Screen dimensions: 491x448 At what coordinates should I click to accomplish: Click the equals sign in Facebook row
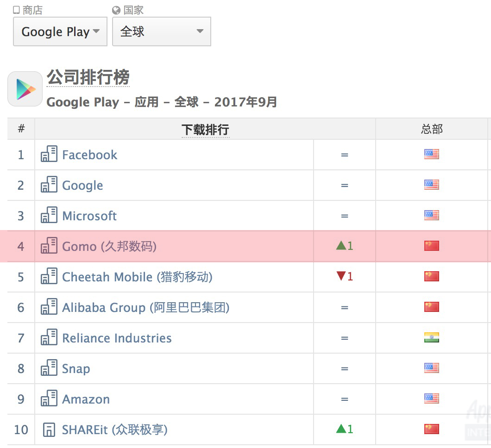(x=345, y=155)
